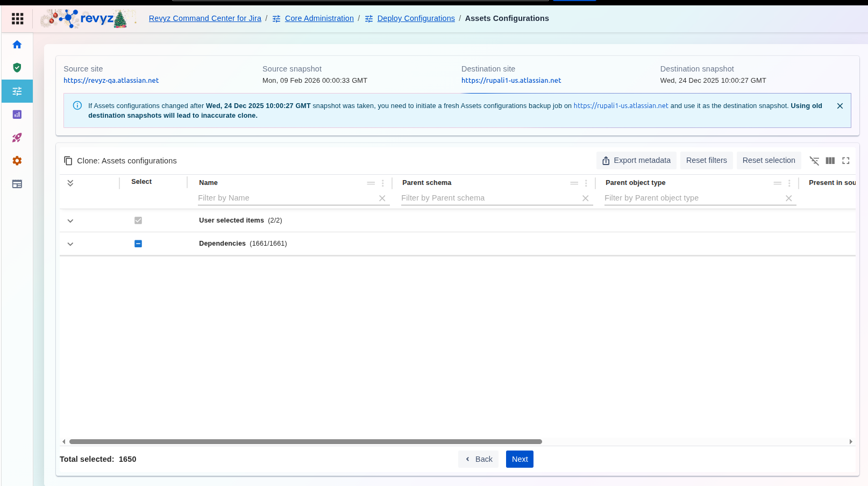This screenshot has height=486, width=868.
Task: Open the shield security sidebar icon
Action: 17,68
